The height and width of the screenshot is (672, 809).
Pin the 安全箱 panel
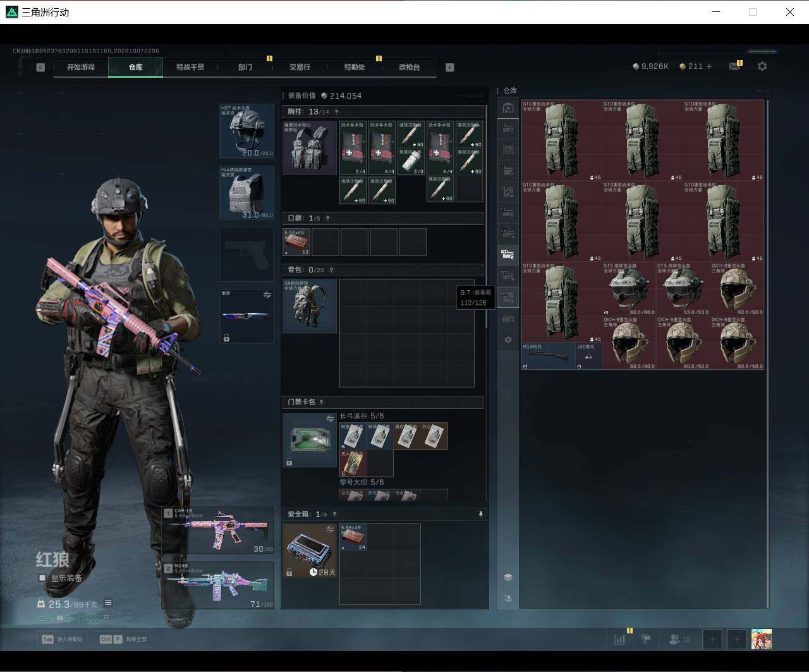point(480,515)
